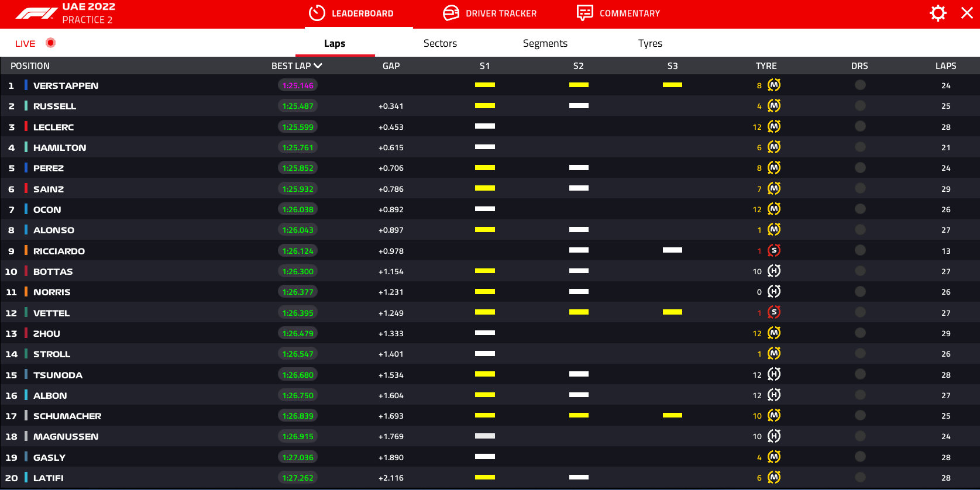
Task: Click the Leaderboard stopwatch icon
Action: tap(317, 13)
